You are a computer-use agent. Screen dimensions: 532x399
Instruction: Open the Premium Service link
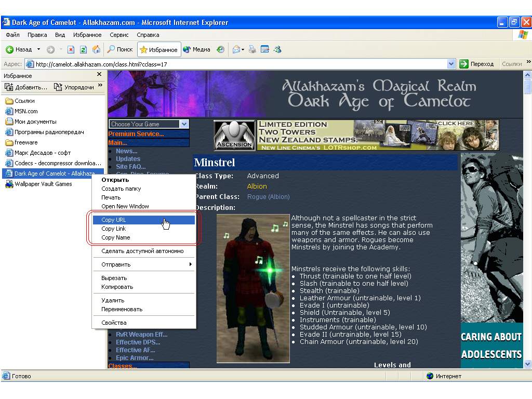[x=136, y=134]
